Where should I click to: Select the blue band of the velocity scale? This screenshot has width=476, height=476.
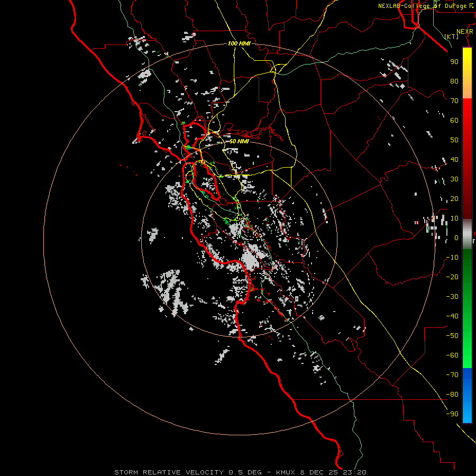(467, 395)
